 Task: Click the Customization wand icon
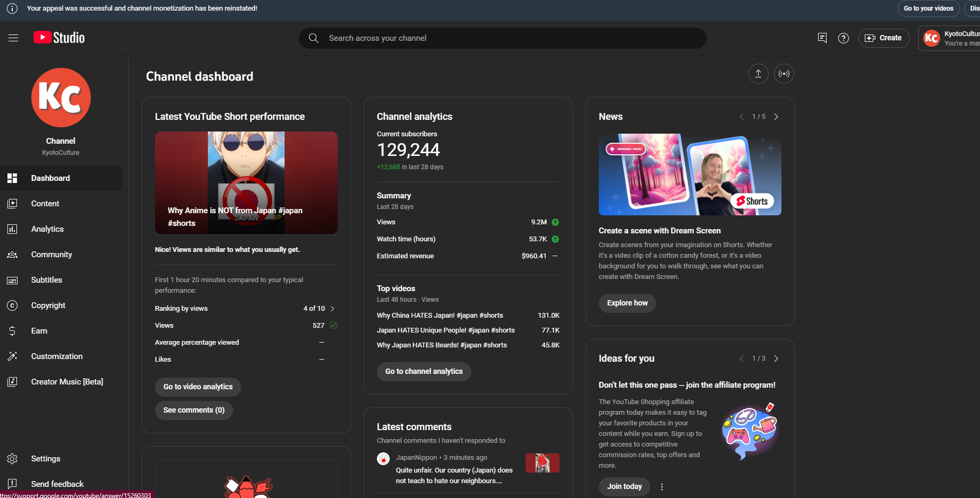13,356
